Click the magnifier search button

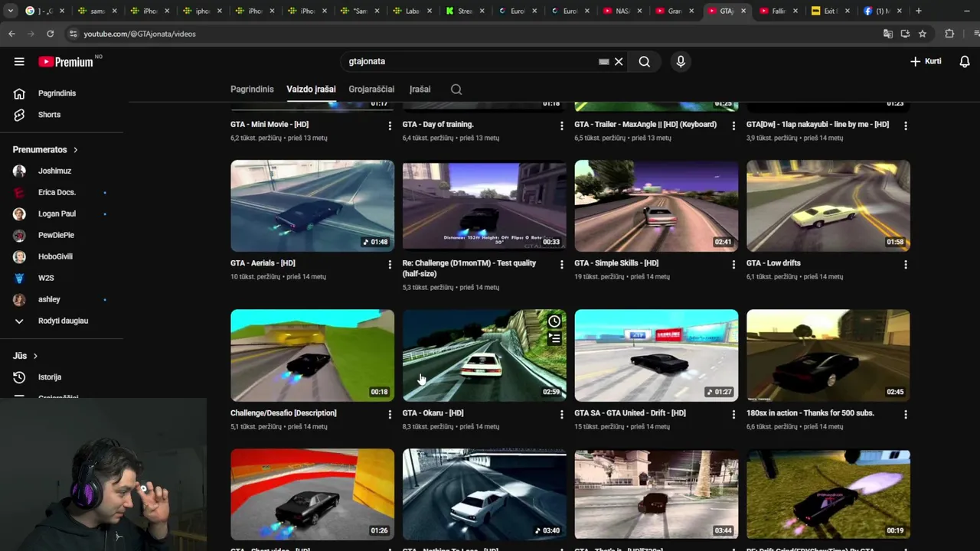tap(645, 61)
